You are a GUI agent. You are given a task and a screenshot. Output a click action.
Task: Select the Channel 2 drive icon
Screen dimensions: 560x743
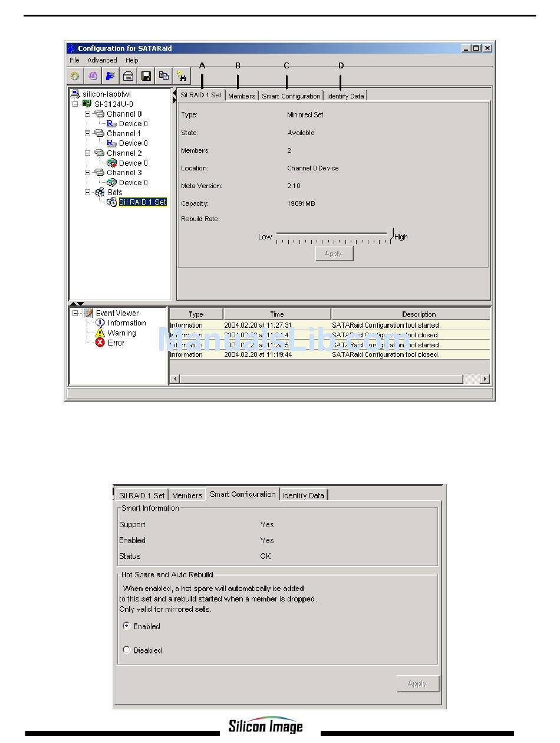pos(100,153)
